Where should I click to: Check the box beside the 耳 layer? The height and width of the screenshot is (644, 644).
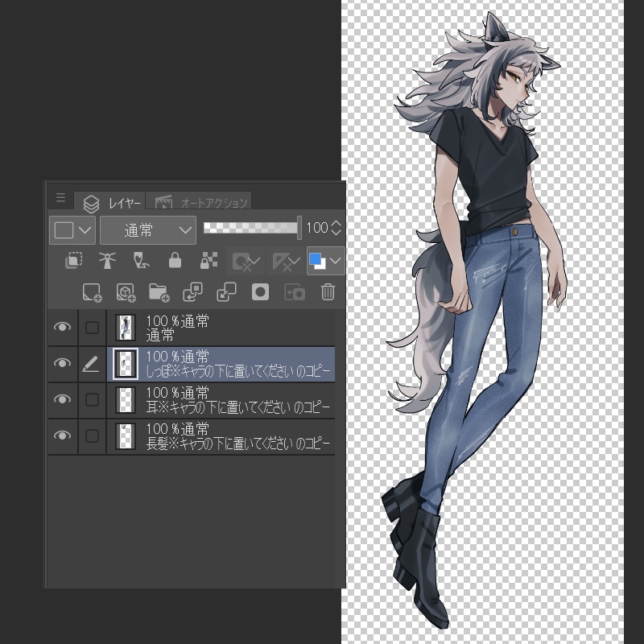point(92,399)
